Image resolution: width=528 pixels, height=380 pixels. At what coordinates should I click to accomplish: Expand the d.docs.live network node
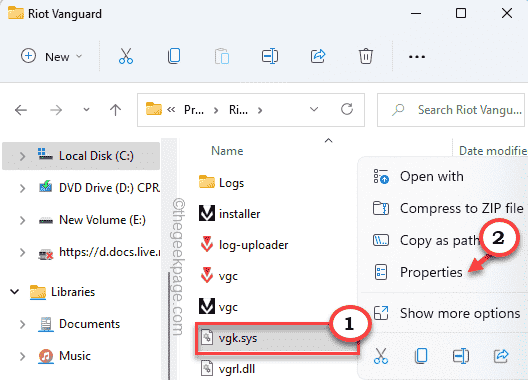[x=22, y=252]
